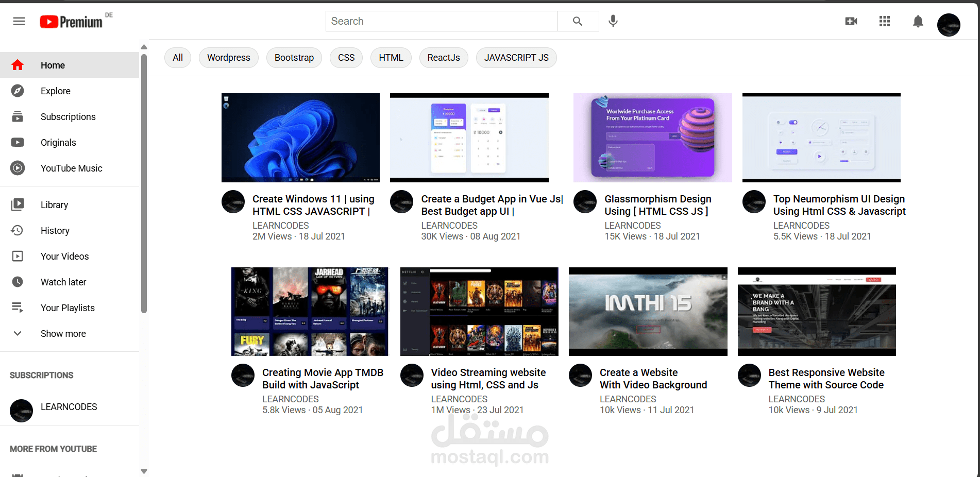
Task: Click the Originals play icon
Action: 18,142
